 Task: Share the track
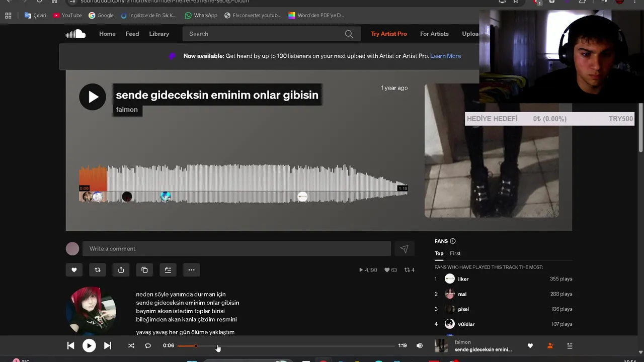pyautogui.click(x=121, y=270)
